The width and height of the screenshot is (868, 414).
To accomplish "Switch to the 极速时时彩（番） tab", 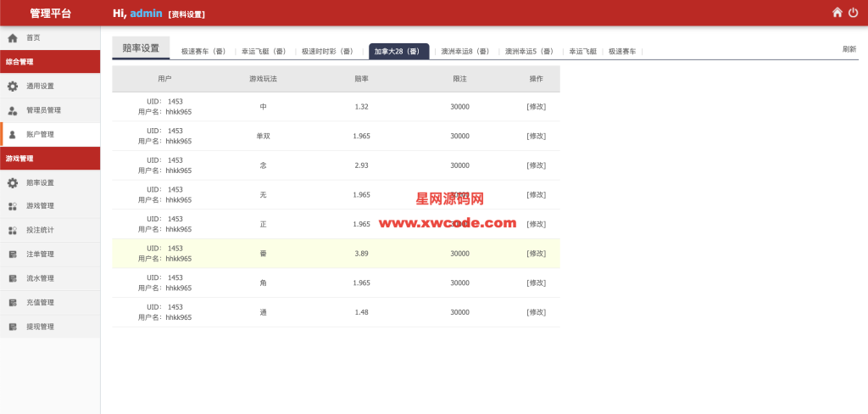I will [x=328, y=52].
